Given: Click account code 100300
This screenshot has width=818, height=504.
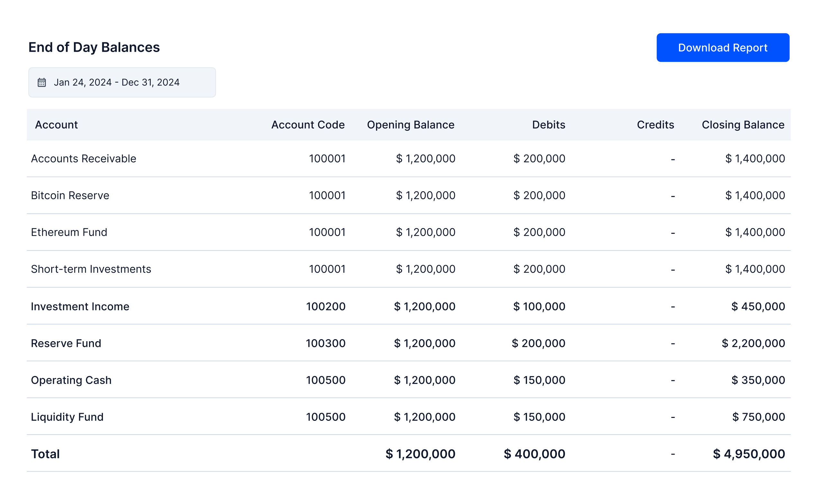Looking at the screenshot, I should (326, 343).
